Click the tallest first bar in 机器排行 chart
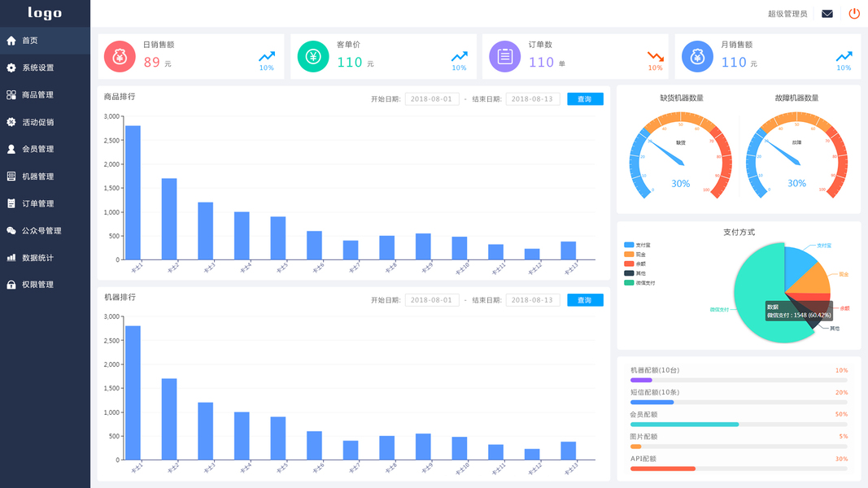The width and height of the screenshot is (868, 488). (133, 393)
